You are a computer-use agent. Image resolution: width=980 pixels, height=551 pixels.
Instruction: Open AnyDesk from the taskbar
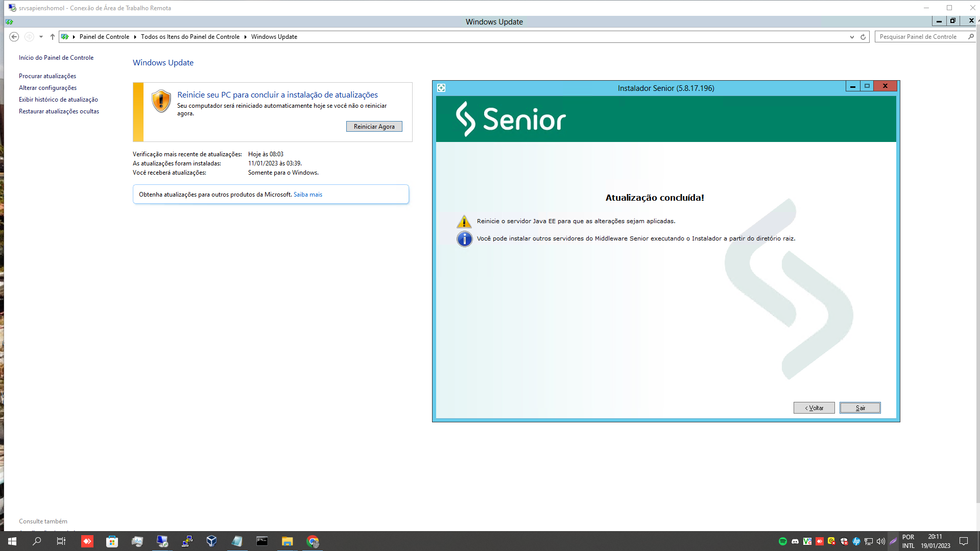click(x=87, y=541)
